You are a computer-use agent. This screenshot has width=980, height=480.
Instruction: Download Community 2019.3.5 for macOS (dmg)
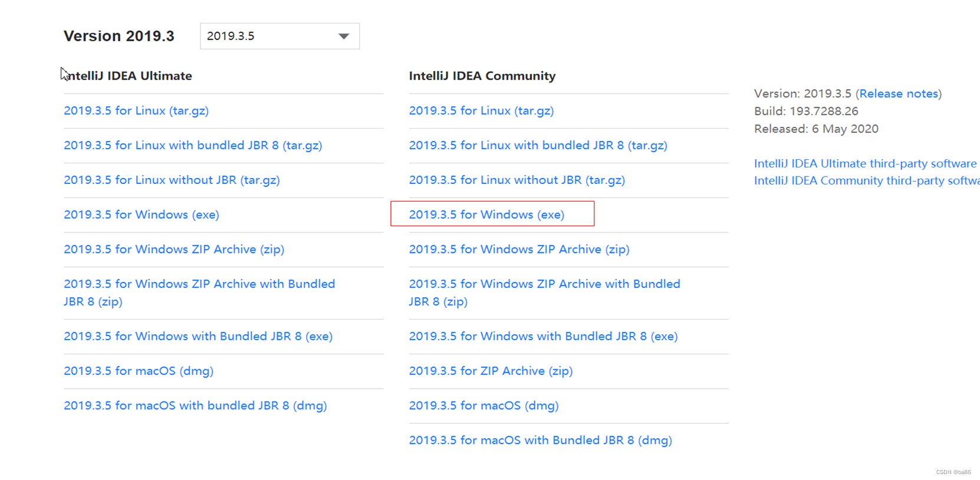[484, 406]
